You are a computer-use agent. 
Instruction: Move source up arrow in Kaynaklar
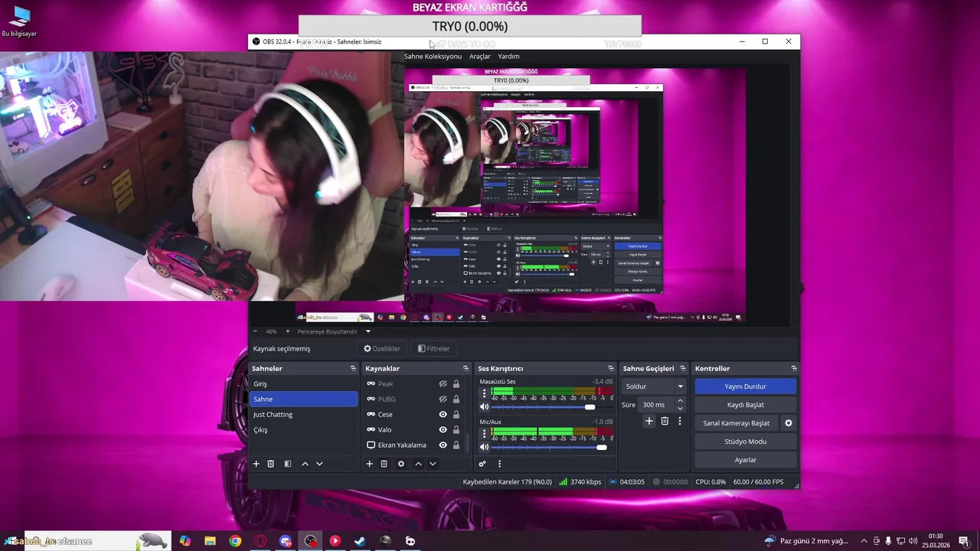click(x=418, y=464)
